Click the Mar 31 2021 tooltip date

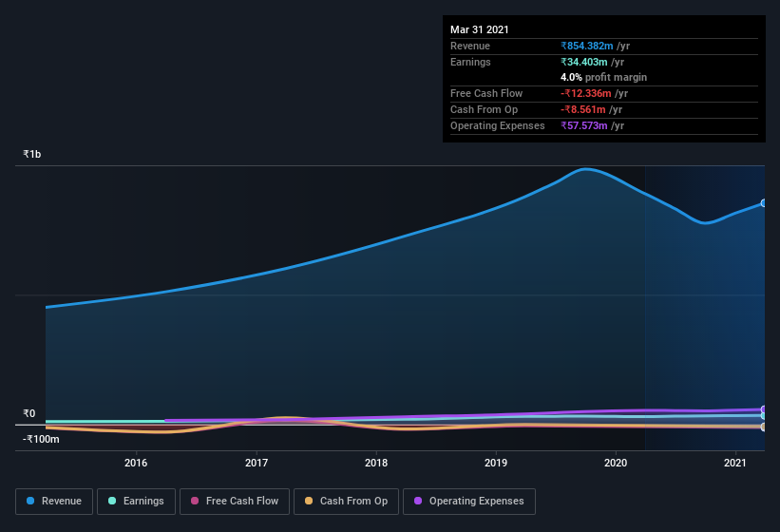click(480, 29)
